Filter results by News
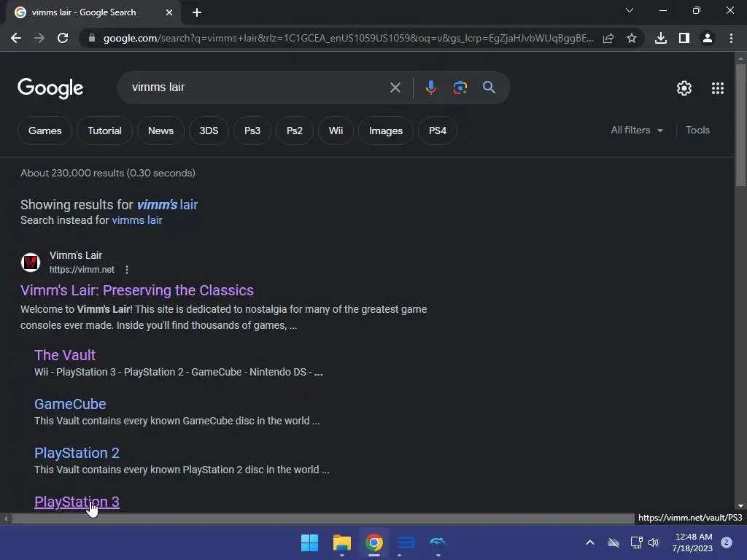This screenshot has height=560, width=747. (x=160, y=131)
